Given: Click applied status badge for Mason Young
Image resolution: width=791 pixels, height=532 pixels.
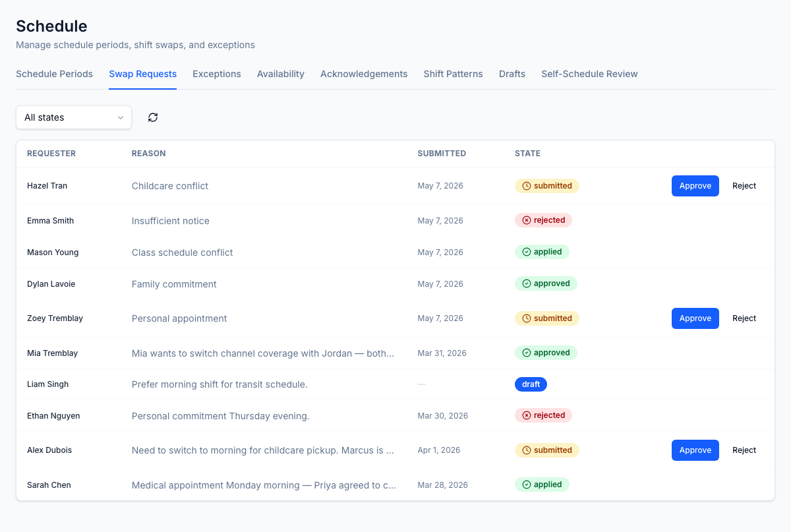Looking at the screenshot, I should pos(542,252).
